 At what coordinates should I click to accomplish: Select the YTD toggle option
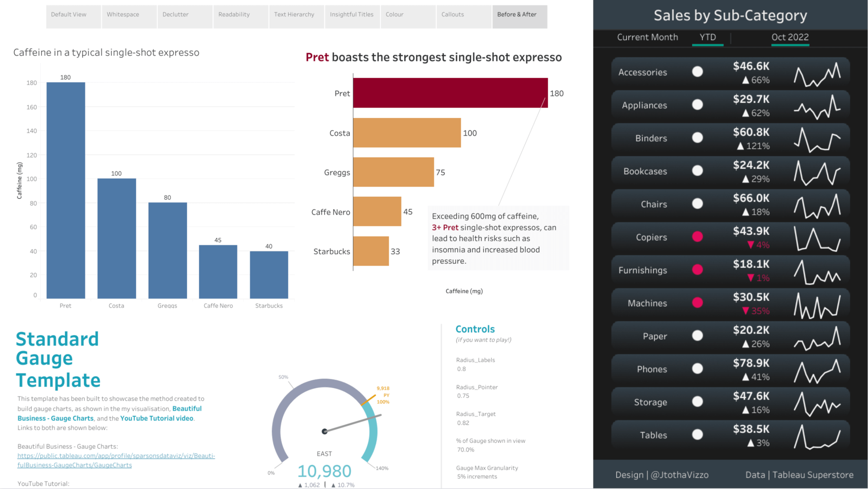click(x=707, y=37)
